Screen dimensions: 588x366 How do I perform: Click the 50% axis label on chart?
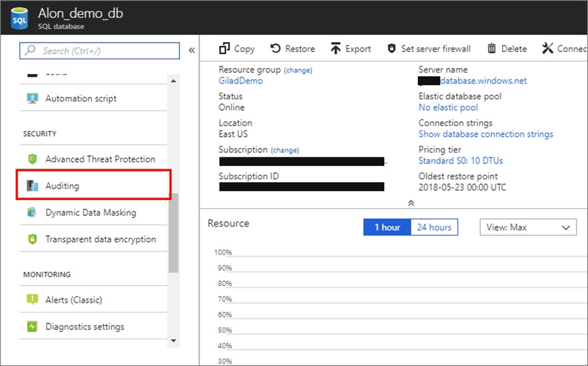pos(225,330)
